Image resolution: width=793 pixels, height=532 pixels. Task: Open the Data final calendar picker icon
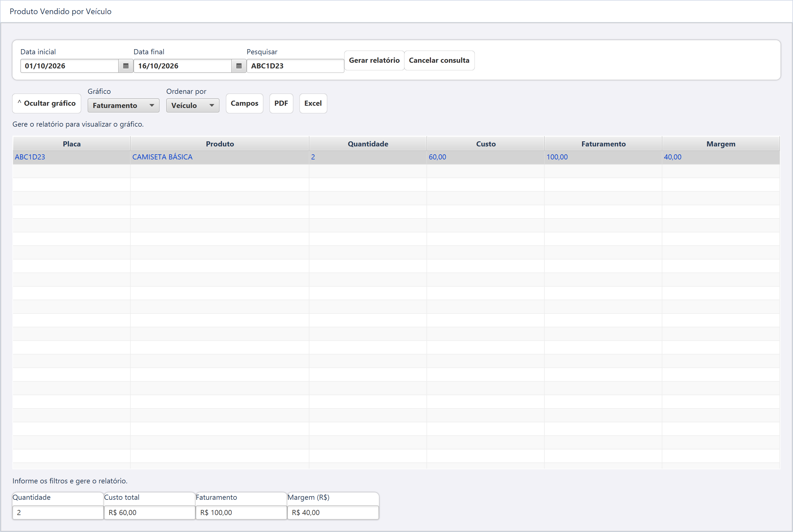point(239,66)
